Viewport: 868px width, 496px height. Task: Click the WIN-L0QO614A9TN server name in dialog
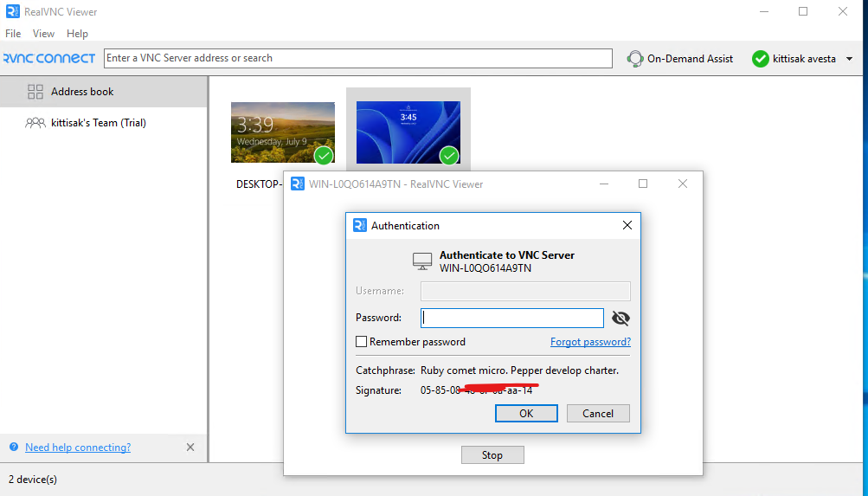tap(485, 268)
